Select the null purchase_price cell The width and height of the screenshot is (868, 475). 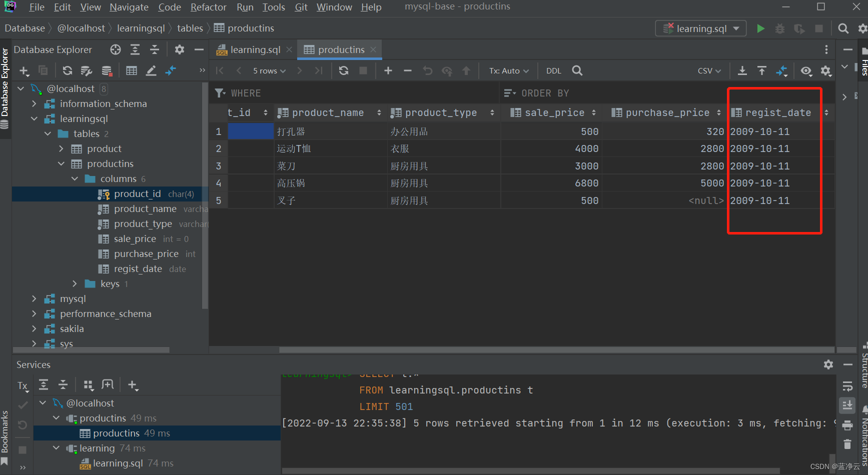(x=665, y=200)
